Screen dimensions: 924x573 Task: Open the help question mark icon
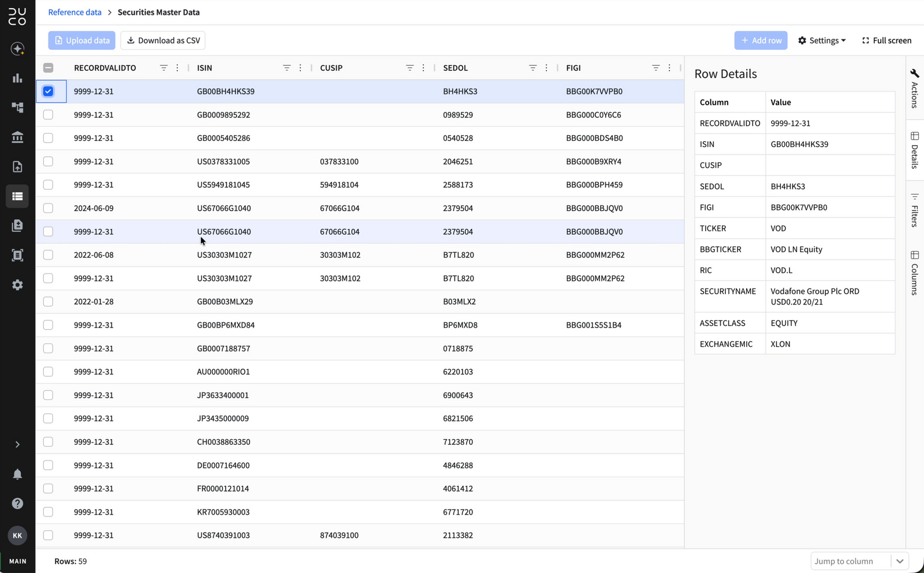[x=17, y=503]
